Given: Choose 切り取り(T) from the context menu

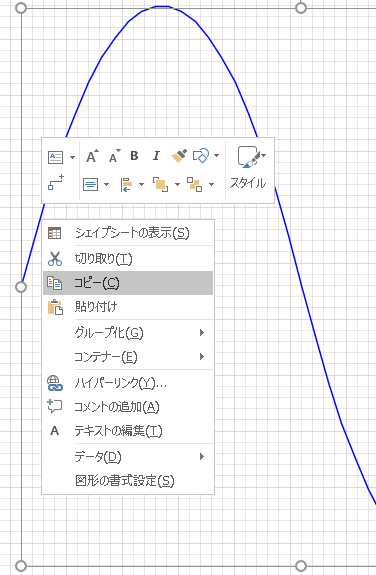Looking at the screenshot, I should (x=128, y=259).
